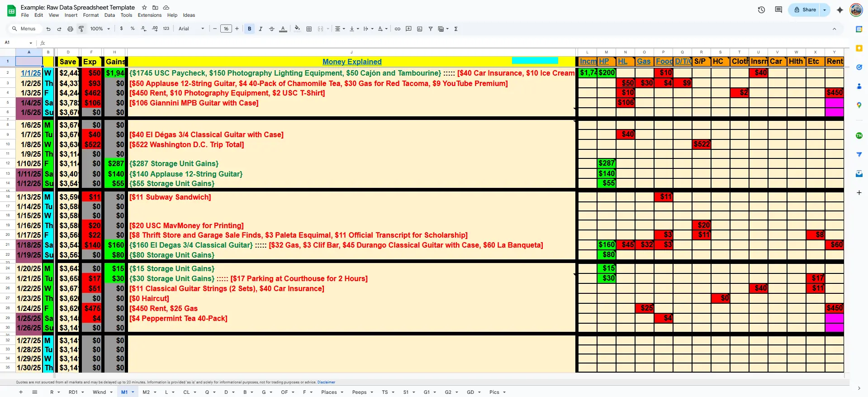Print the spreadsheet with printer icon
The width and height of the screenshot is (868, 397).
coord(70,29)
